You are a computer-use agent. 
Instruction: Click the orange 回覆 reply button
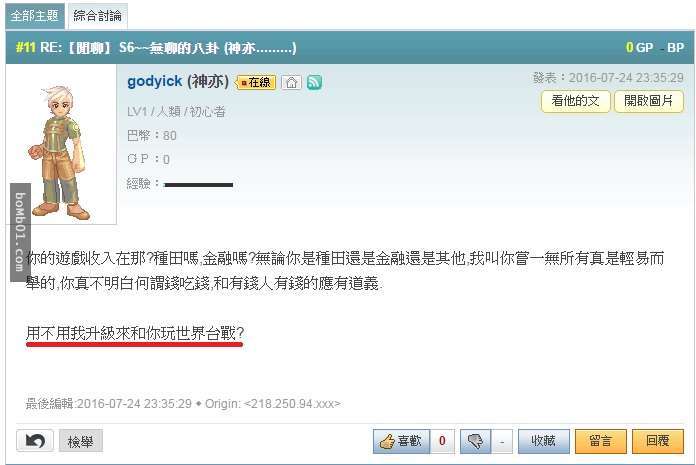(x=658, y=441)
